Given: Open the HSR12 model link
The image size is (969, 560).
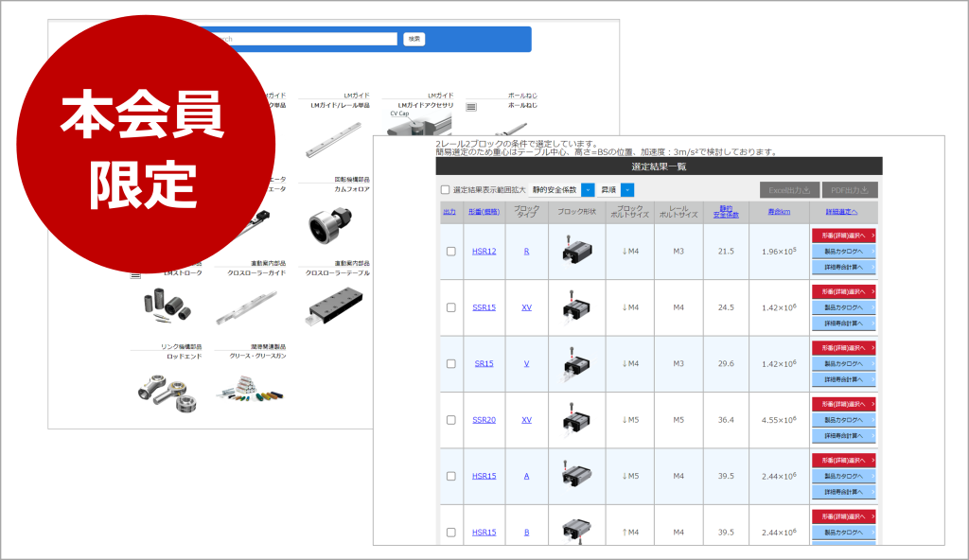Looking at the screenshot, I should [484, 252].
